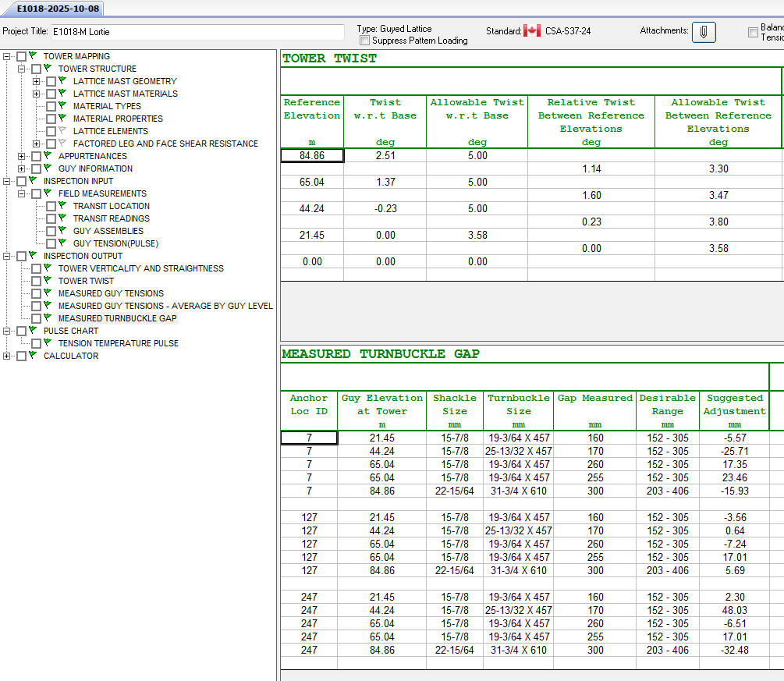This screenshot has height=681, width=784.
Task: Select GUY TENSION(PULSE) tree item
Action: [115, 243]
